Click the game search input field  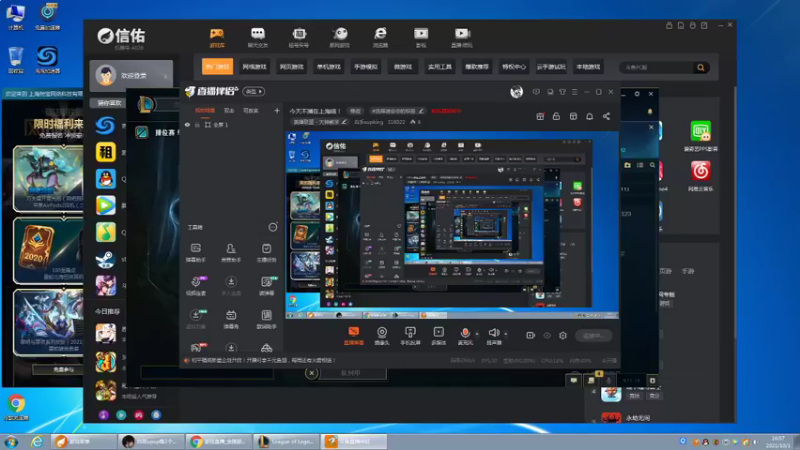657,67
